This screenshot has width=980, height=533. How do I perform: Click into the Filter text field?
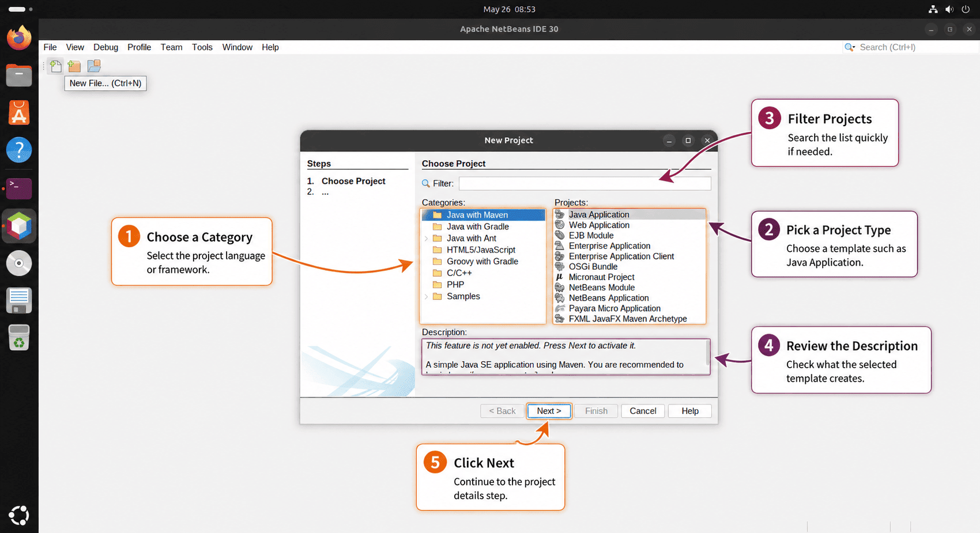[585, 183]
